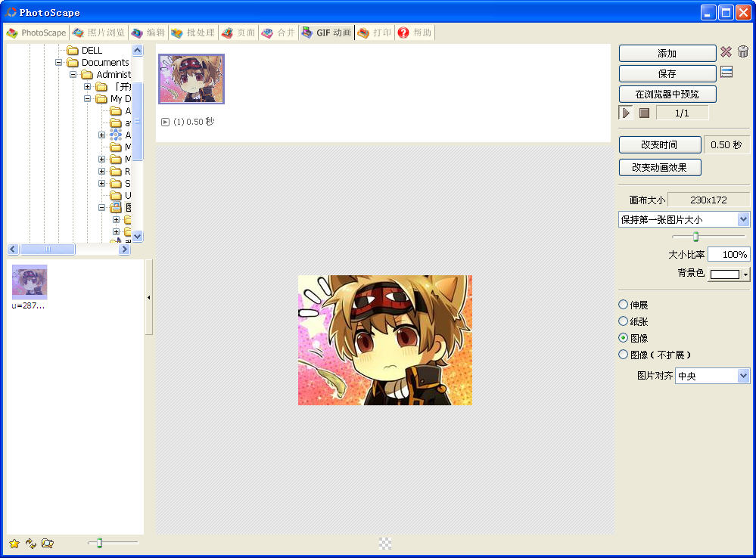This screenshot has height=558, width=756.
Task: Stop the GIF animation playback
Action: [x=644, y=113]
